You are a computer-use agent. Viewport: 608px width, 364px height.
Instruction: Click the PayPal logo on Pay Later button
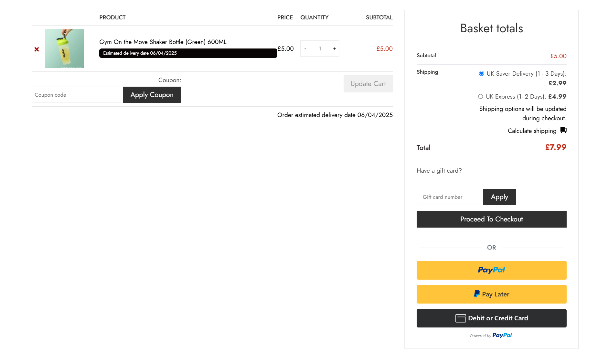coord(477,294)
